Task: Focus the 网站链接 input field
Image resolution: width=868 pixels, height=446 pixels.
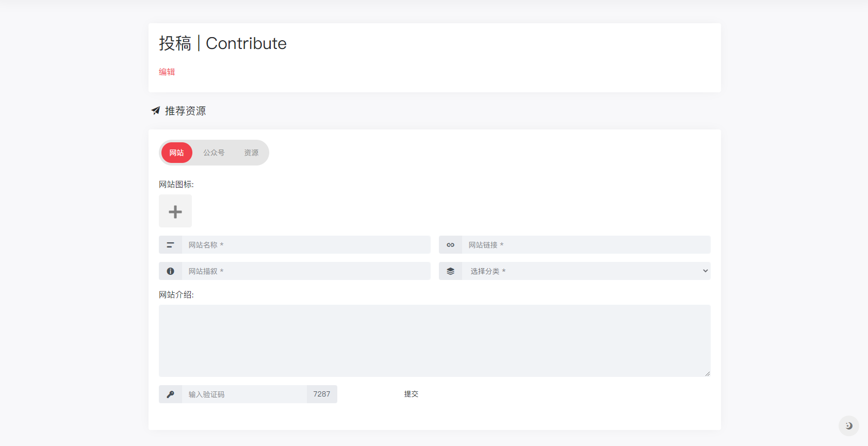Action: [x=586, y=245]
